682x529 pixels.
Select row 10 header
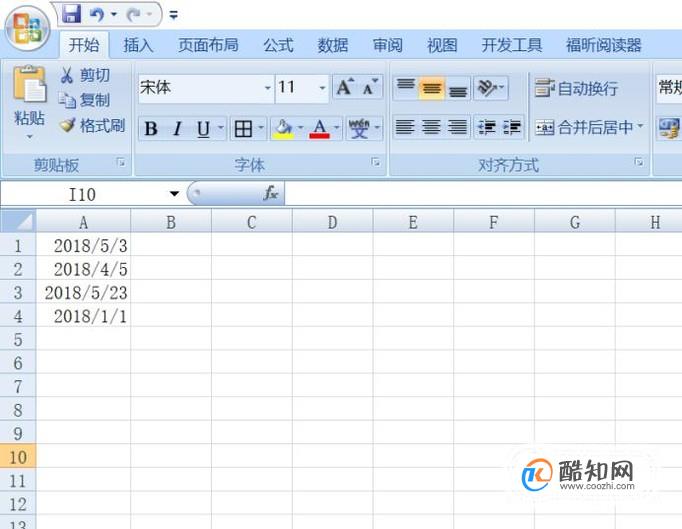[18, 457]
